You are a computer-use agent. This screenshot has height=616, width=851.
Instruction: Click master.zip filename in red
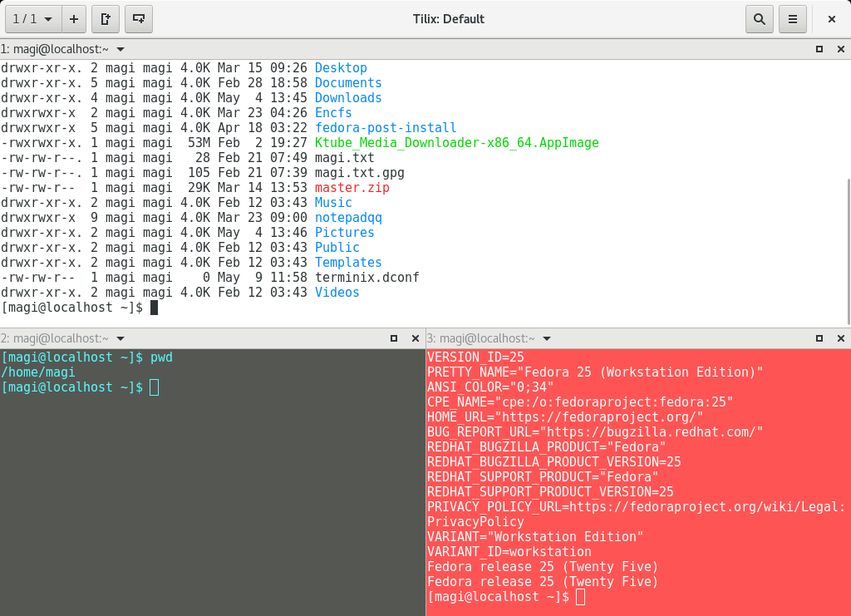click(x=352, y=188)
